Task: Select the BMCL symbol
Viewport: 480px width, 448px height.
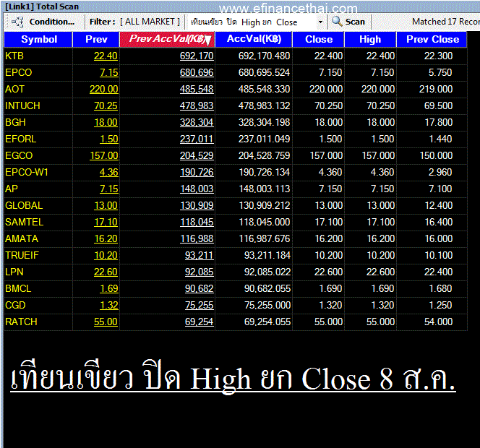Action: [x=18, y=288]
